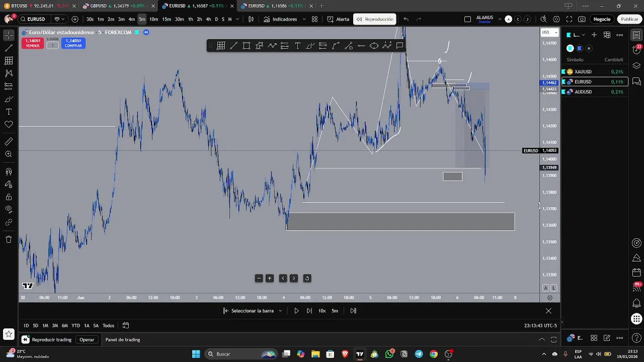Viewport: 644px width, 362px height.
Task: Click the COMPRAR buy button
Action: coord(73,43)
